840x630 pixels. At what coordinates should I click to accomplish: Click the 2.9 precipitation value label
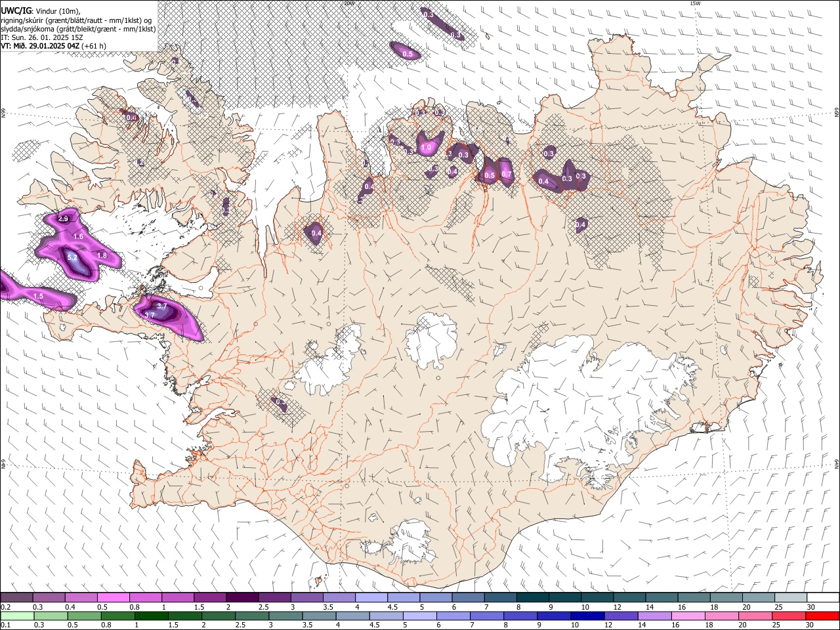[x=63, y=219]
